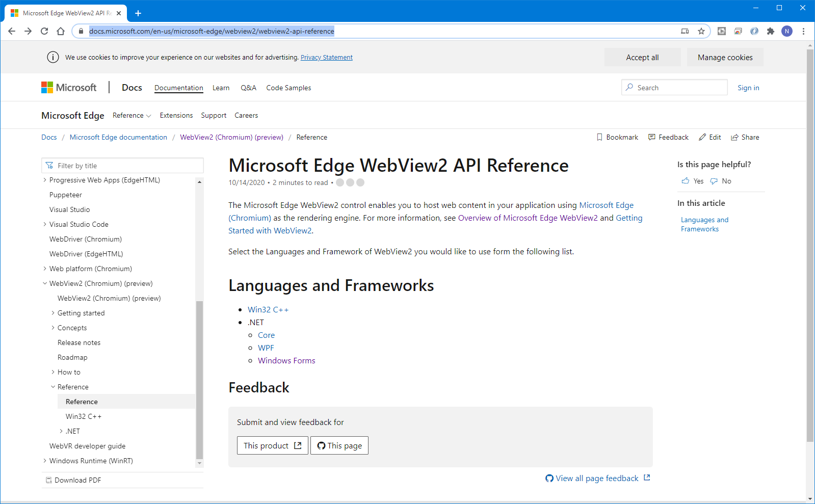Expand the Visual Studio Code tree node
The height and width of the screenshot is (504, 815).
45,224
